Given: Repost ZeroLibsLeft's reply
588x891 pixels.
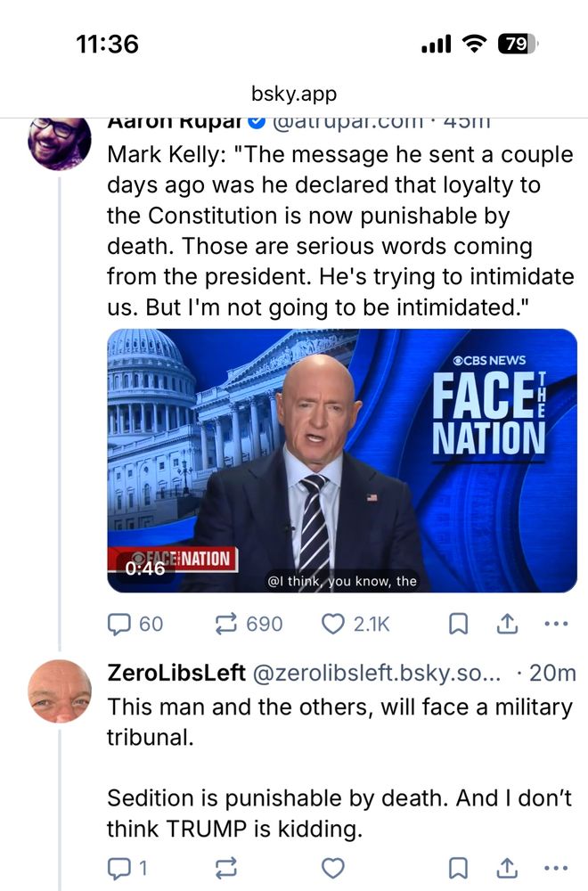Looking at the screenshot, I should [x=226, y=867].
